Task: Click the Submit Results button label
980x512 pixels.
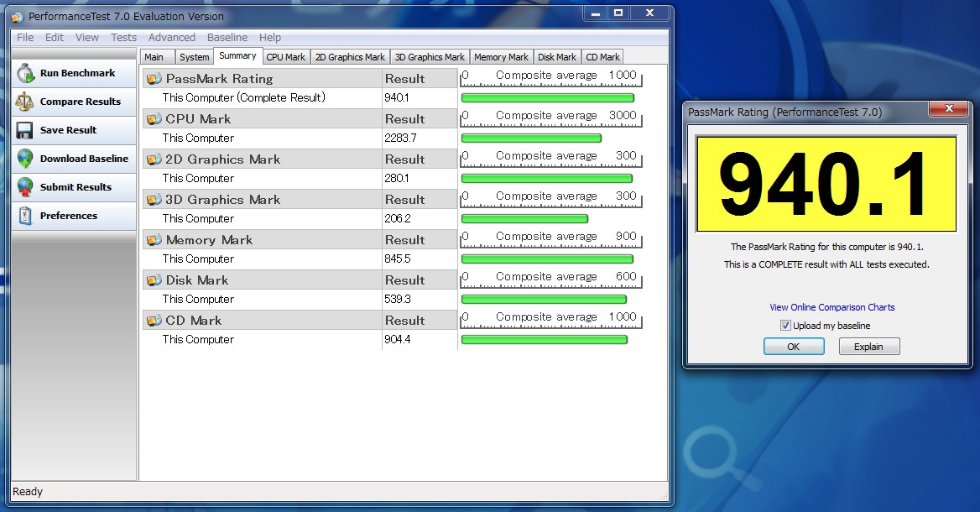Action: coord(76,187)
